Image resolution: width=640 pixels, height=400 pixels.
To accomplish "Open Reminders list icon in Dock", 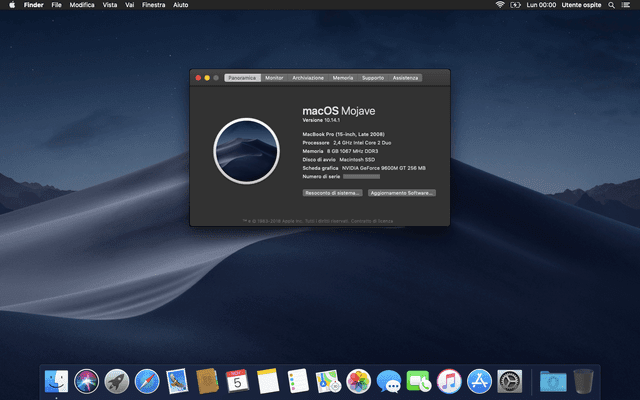I will (x=298, y=381).
